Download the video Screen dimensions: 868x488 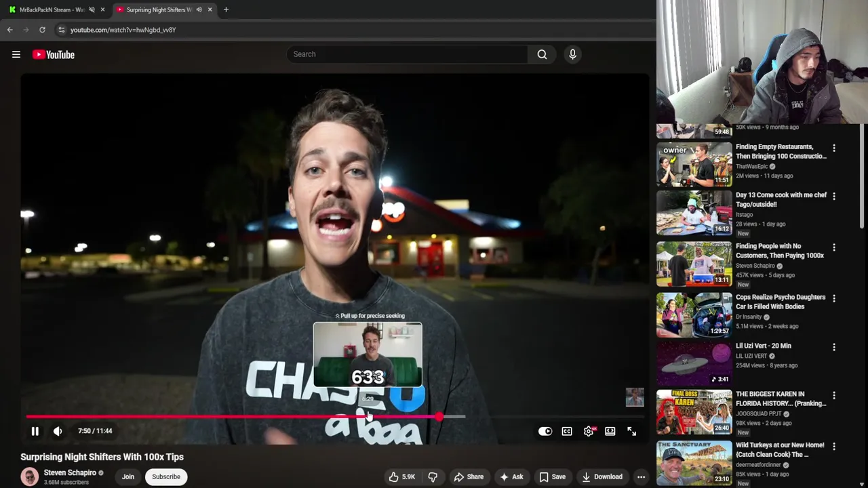[x=602, y=477]
